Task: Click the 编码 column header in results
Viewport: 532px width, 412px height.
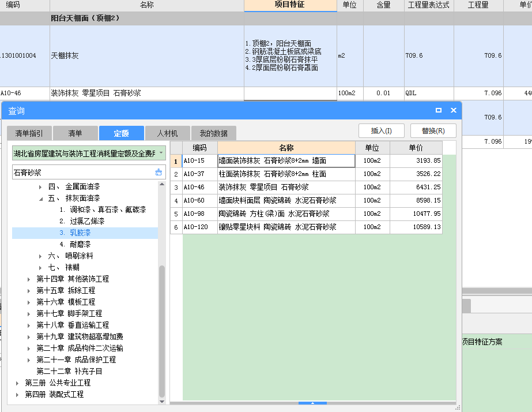Action: pyautogui.click(x=200, y=148)
